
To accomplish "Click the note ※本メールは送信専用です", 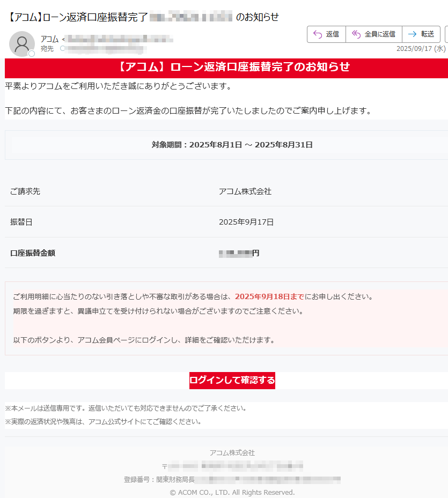I will coord(126,408).
